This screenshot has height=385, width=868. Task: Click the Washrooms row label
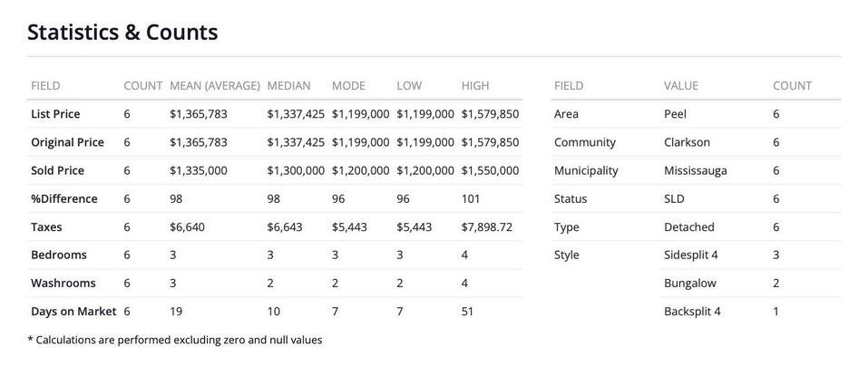pyautogui.click(x=63, y=284)
